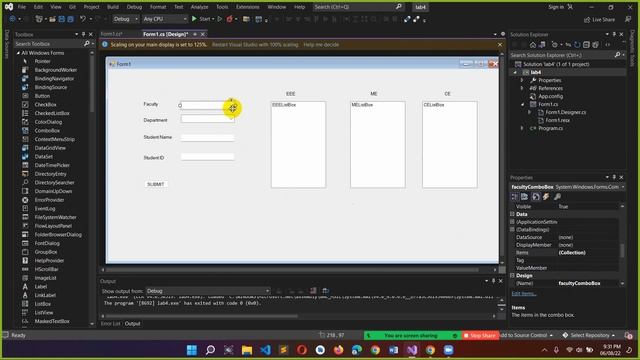Click the Stop Share button

(480, 335)
